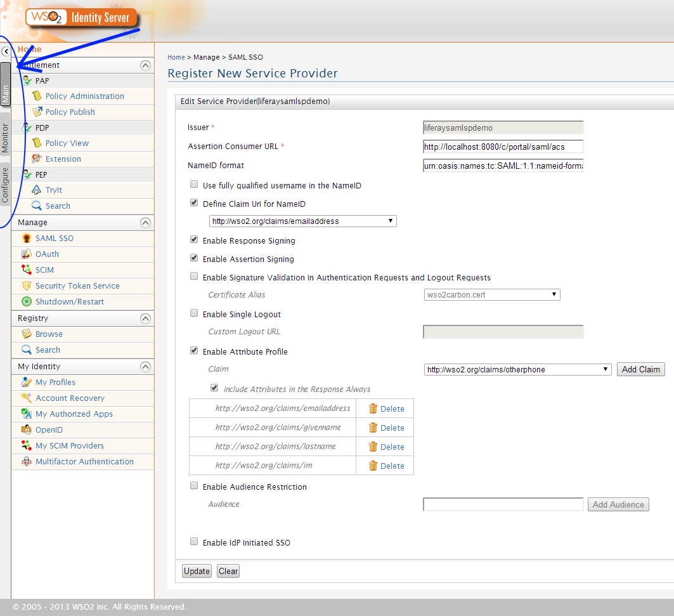Screen dimensions: 674x616
Task: Click the TryIt icon
Action: tap(37, 190)
